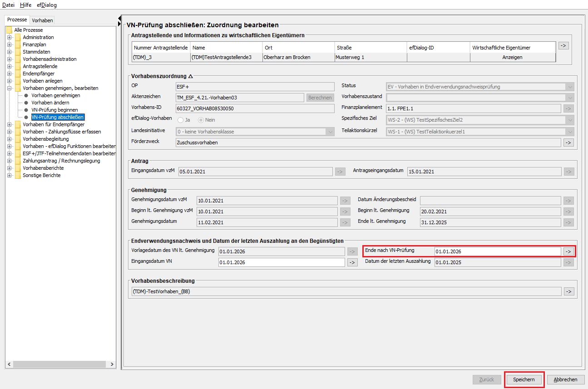Switch to the Prozesse tab

tap(17, 20)
